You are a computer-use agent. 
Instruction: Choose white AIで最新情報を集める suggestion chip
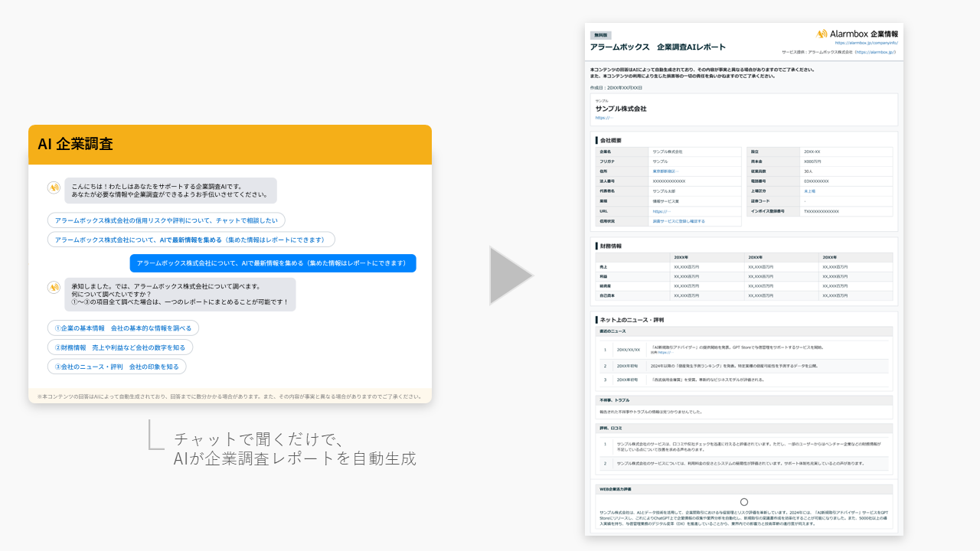pyautogui.click(x=191, y=240)
